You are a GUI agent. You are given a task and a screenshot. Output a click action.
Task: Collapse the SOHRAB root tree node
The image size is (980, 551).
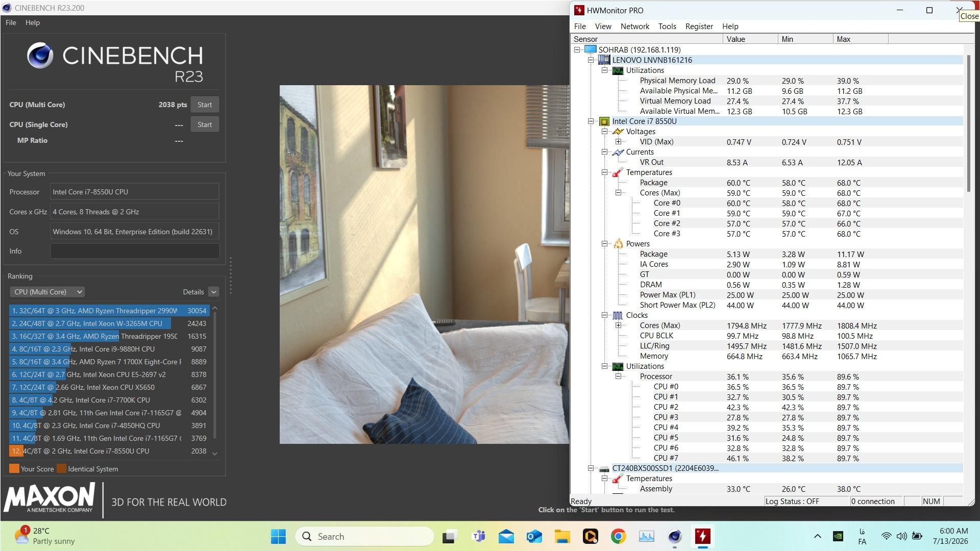point(577,50)
